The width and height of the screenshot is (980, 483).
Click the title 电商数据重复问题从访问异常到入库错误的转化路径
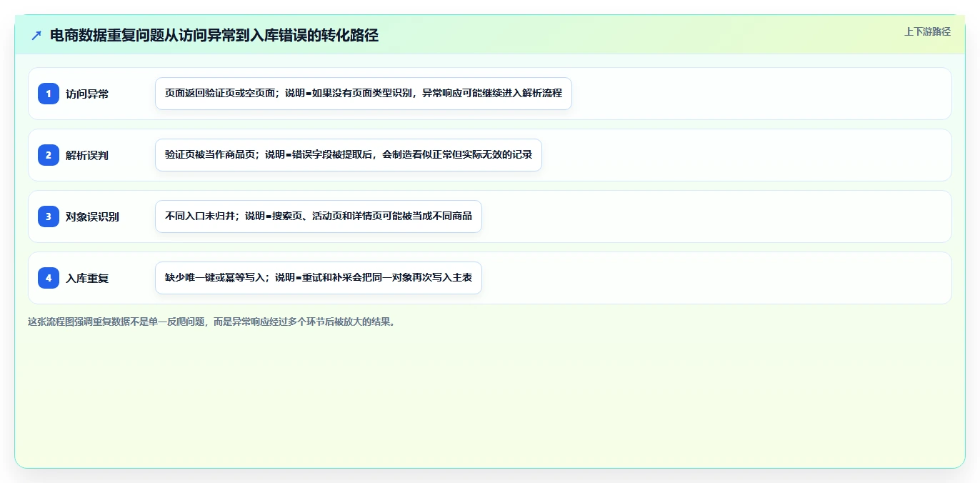214,36
